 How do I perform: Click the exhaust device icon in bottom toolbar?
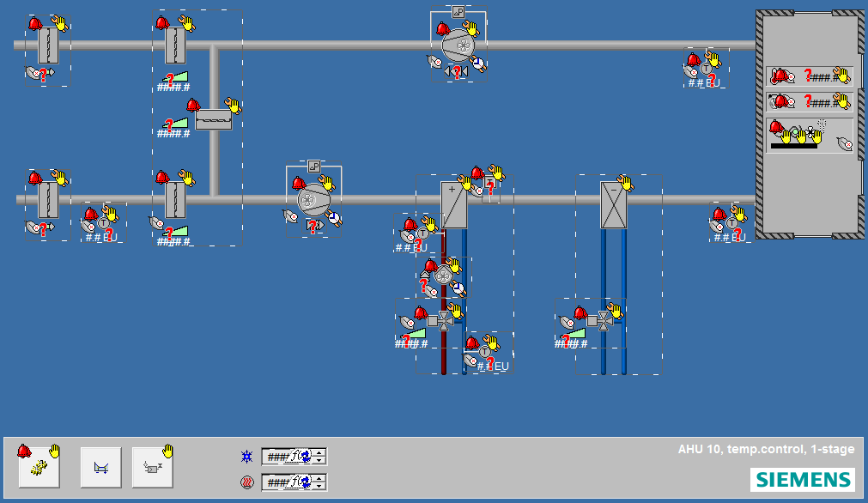[x=152, y=465]
